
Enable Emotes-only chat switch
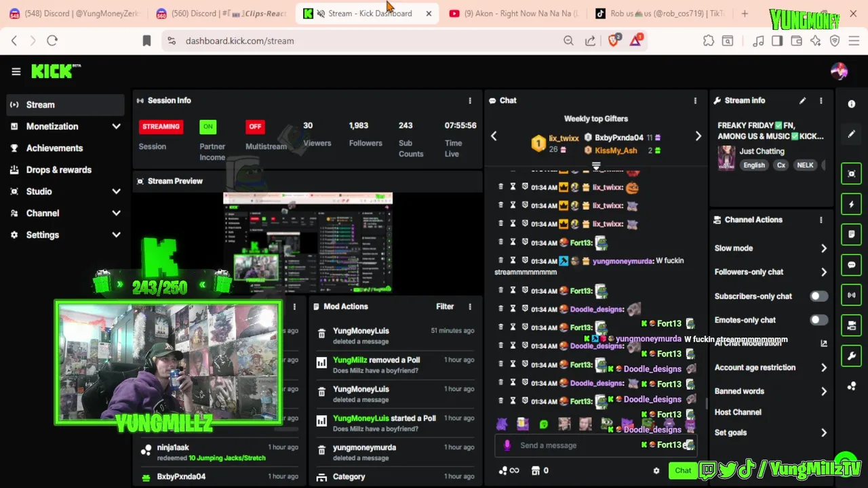819,320
